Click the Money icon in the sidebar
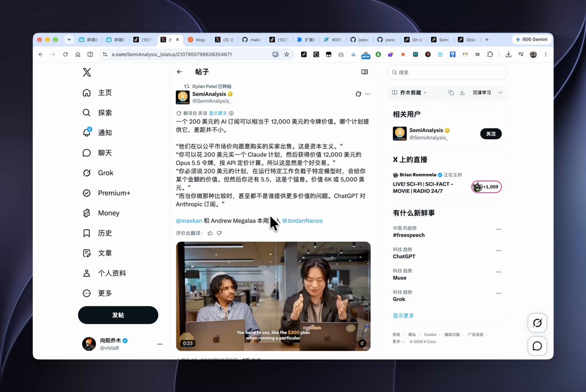 [87, 213]
